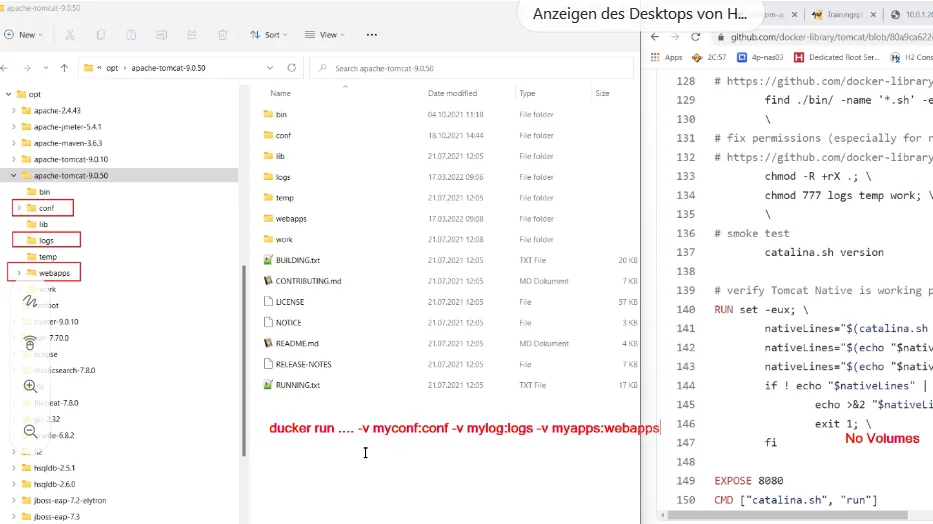Click the Rename icon in Explorer toolbar
This screenshot has width=933, height=524.
[x=161, y=34]
